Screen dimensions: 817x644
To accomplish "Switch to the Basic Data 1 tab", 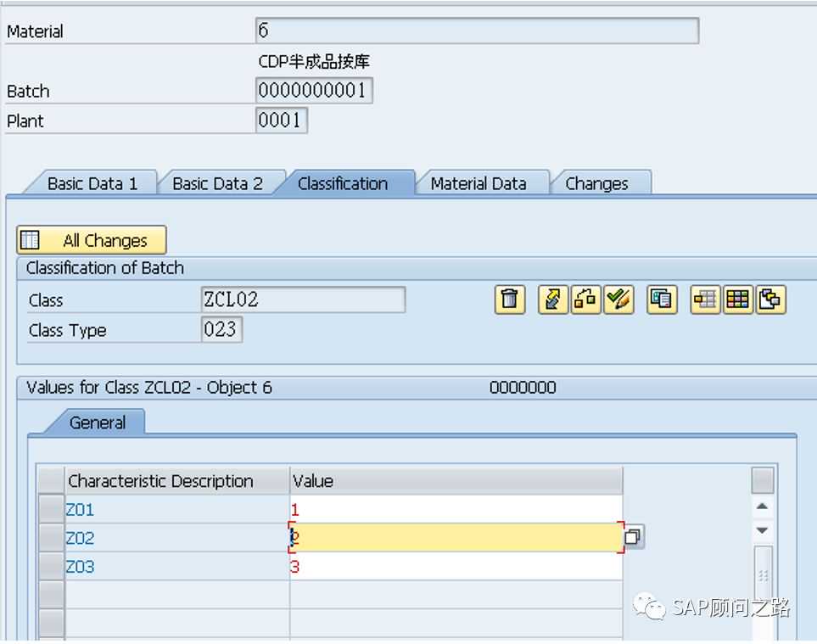I will [92, 183].
